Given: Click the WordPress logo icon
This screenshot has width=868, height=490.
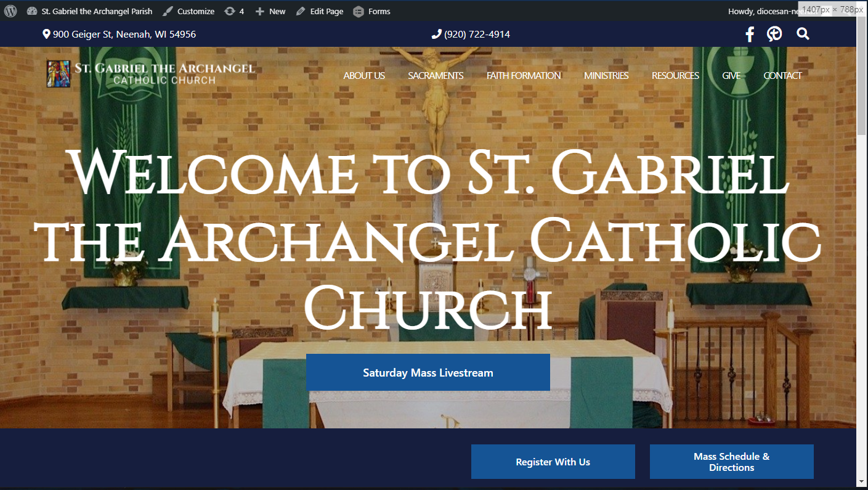Looking at the screenshot, I should 10,11.
